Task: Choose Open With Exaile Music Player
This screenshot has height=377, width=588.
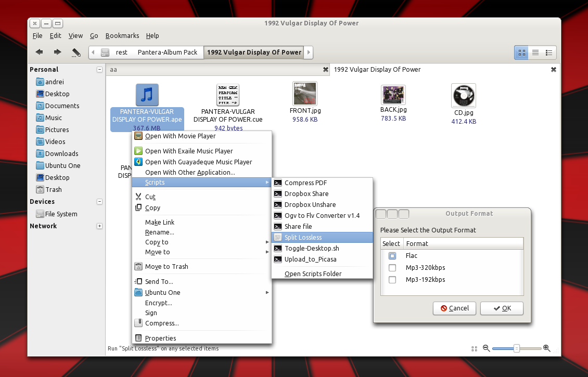Action: (202, 151)
